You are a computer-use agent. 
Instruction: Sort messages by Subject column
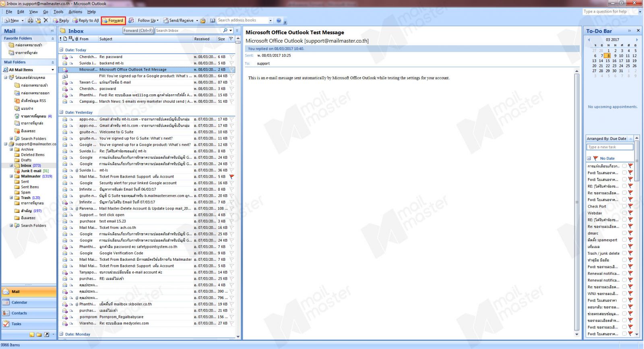click(145, 39)
